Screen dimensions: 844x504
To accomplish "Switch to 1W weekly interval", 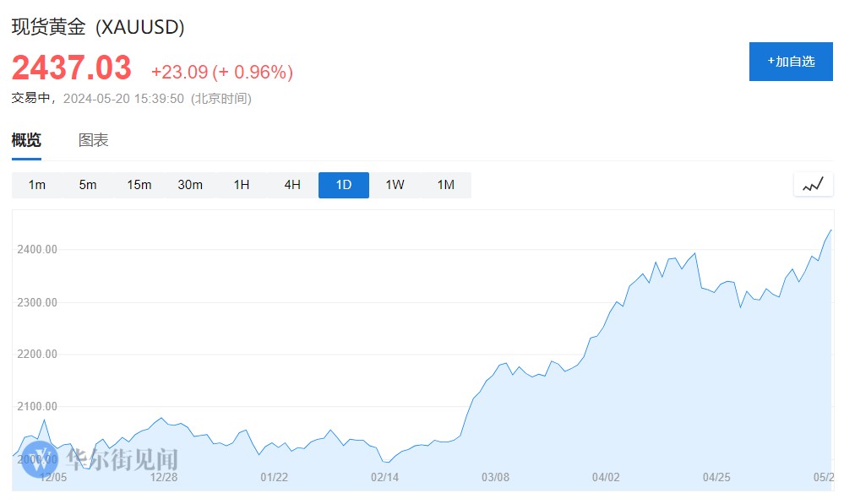I will pyautogui.click(x=395, y=185).
